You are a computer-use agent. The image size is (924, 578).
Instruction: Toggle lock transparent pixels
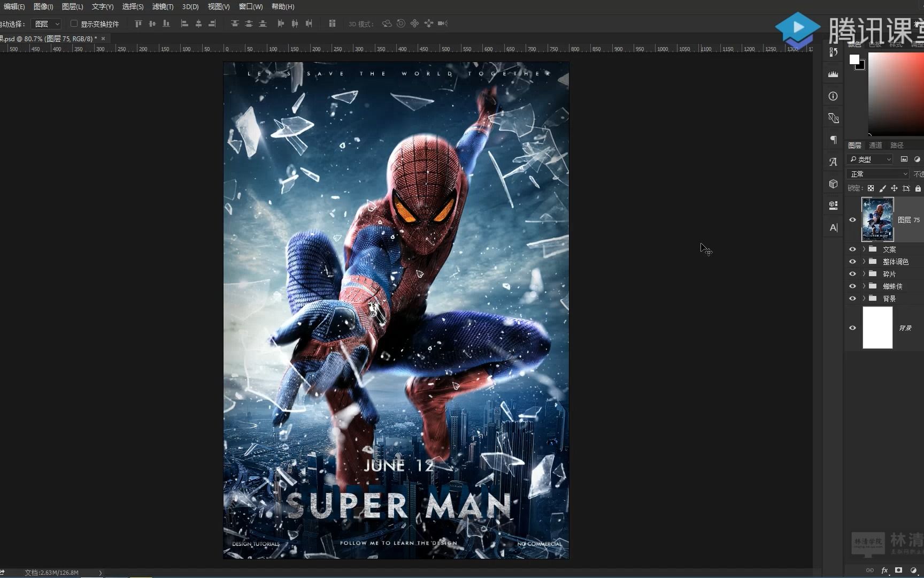[x=871, y=188]
